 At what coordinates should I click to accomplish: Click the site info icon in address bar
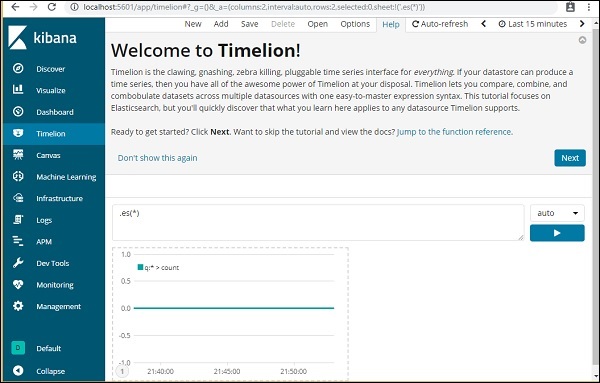[74, 7]
